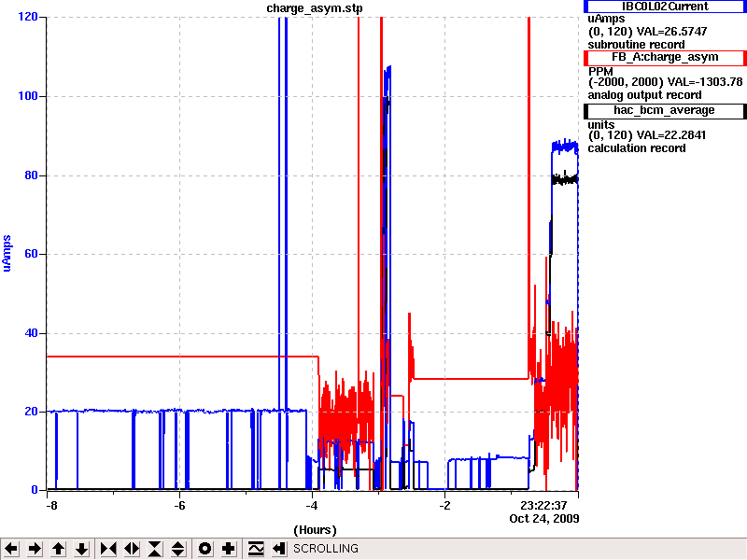Screen dimensions: 747x560
Task: Click the VAL=26.5747 readout text
Action: coord(671,32)
